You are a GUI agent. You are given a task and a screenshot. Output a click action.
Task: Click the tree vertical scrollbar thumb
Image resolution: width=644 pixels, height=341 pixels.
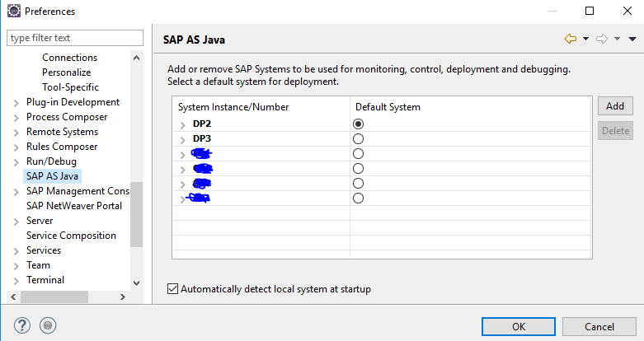pyautogui.click(x=136, y=214)
